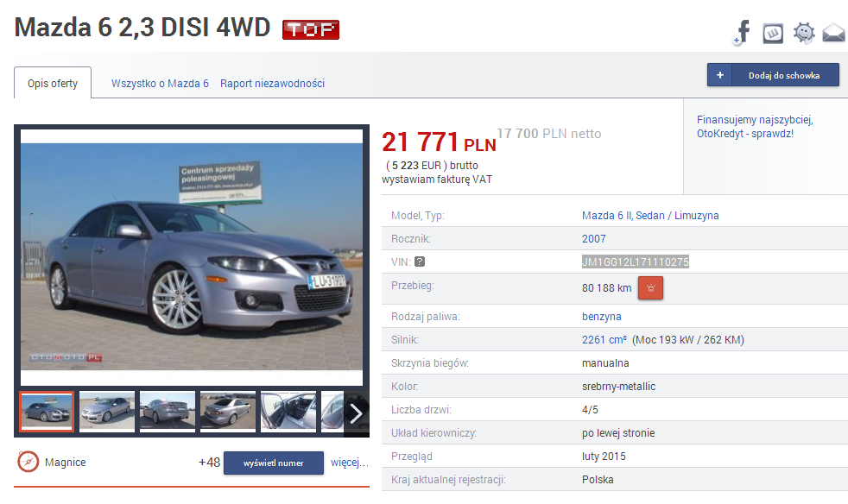This screenshot has height=504, width=848.
Task: Expand contact details via "więcej..." link
Action: click(350, 463)
